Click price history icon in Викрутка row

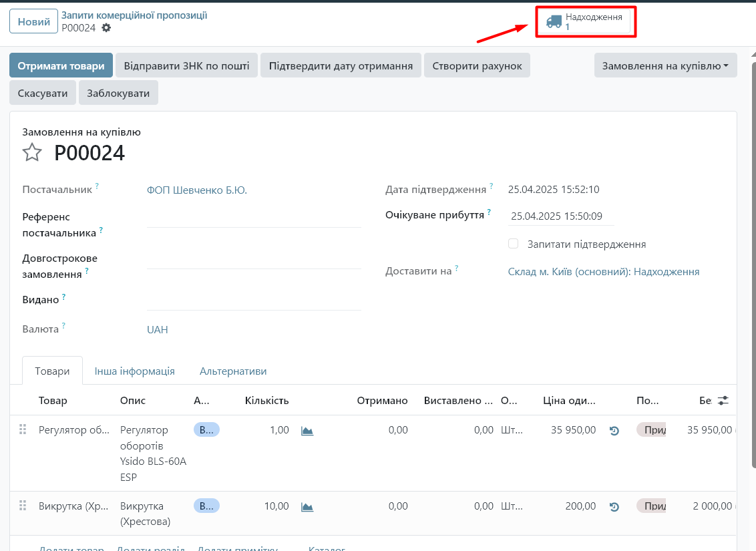point(614,507)
